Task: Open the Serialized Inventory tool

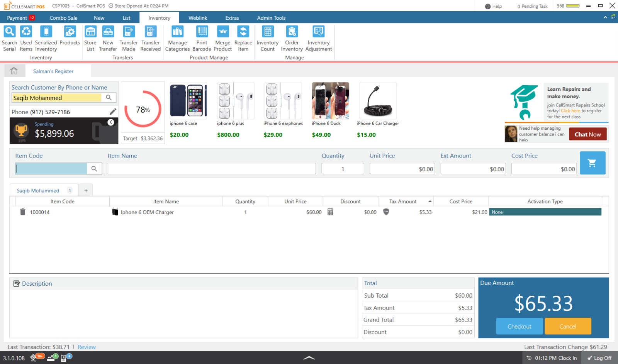Action: [x=46, y=37]
